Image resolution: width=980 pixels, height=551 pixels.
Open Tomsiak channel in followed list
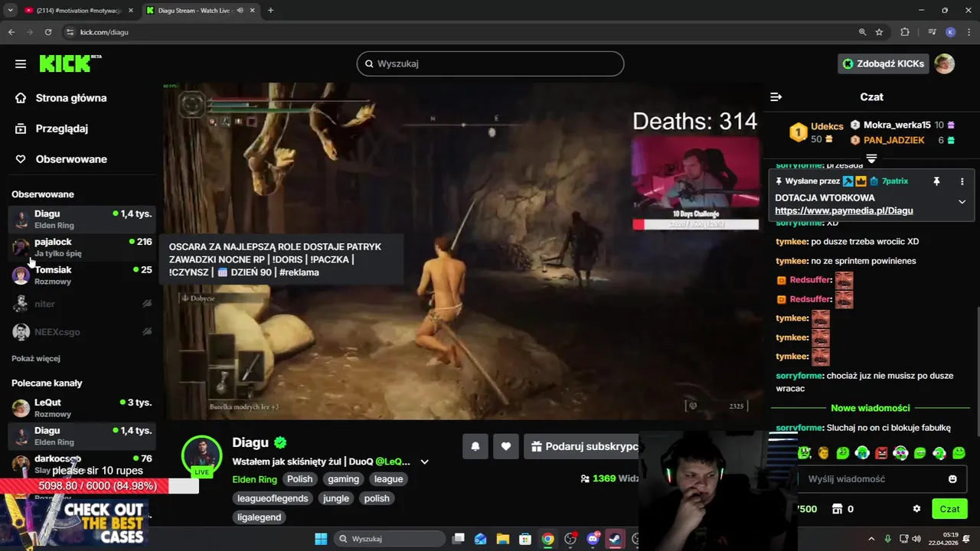[82, 275]
